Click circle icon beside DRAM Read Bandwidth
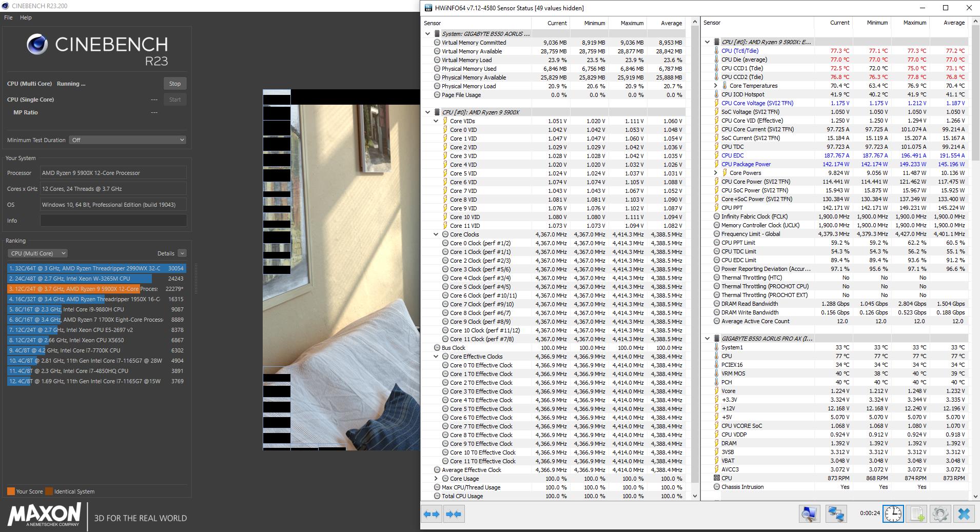980x532 pixels. 717,304
